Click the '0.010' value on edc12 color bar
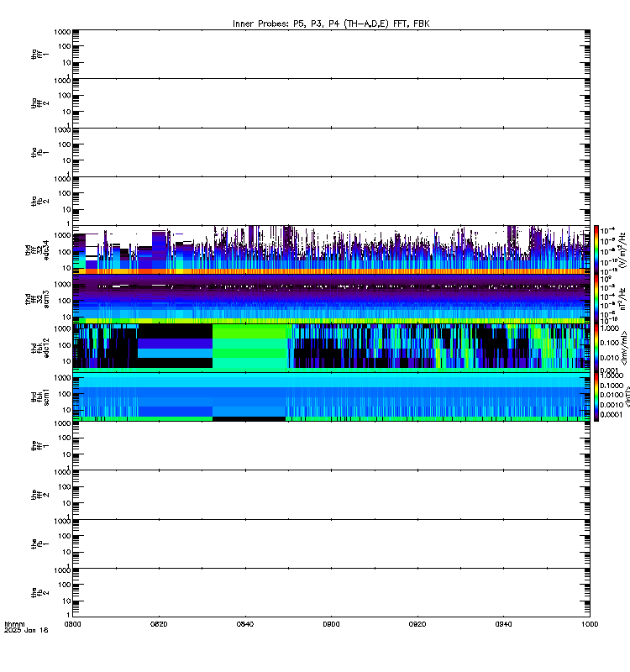 click(x=610, y=358)
